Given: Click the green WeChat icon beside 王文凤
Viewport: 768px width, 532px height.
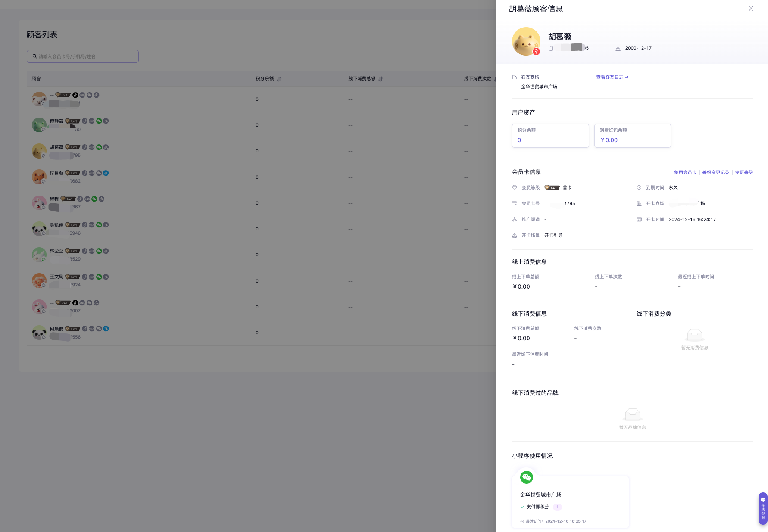Looking at the screenshot, I should point(99,277).
